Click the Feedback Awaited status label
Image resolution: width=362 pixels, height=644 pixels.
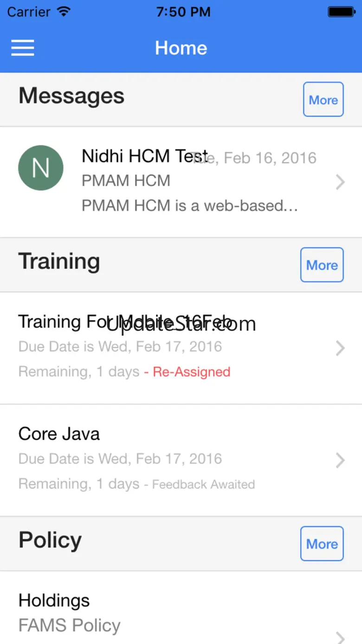203,485
